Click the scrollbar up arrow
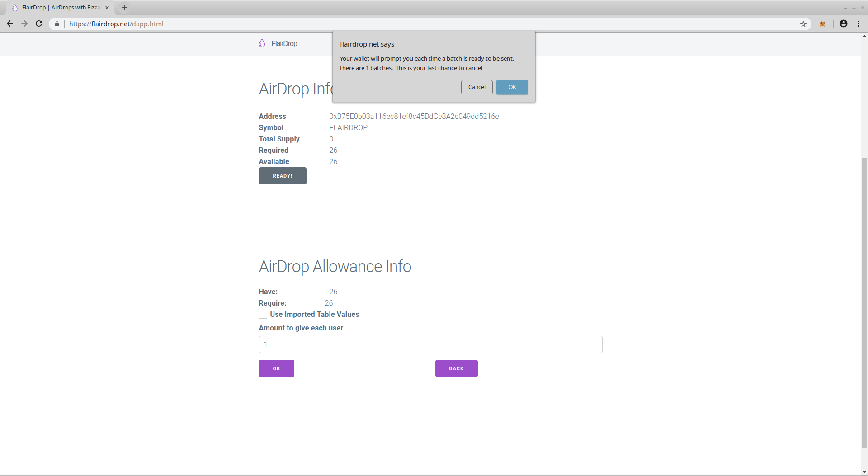This screenshot has width=868, height=476. (864, 36)
